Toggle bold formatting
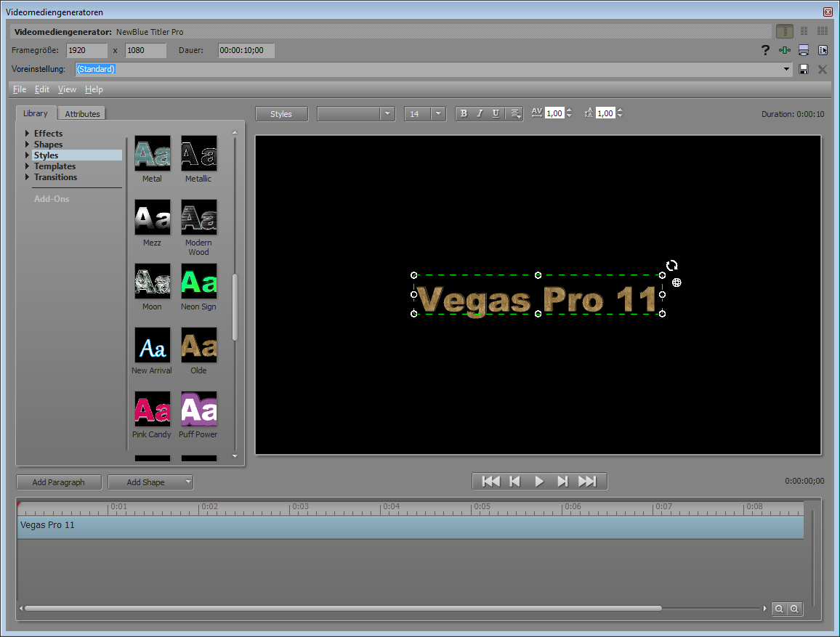This screenshot has width=840, height=637. point(464,114)
